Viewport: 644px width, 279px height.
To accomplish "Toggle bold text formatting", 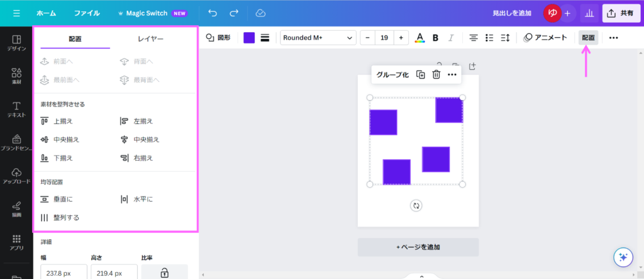I will click(x=435, y=38).
